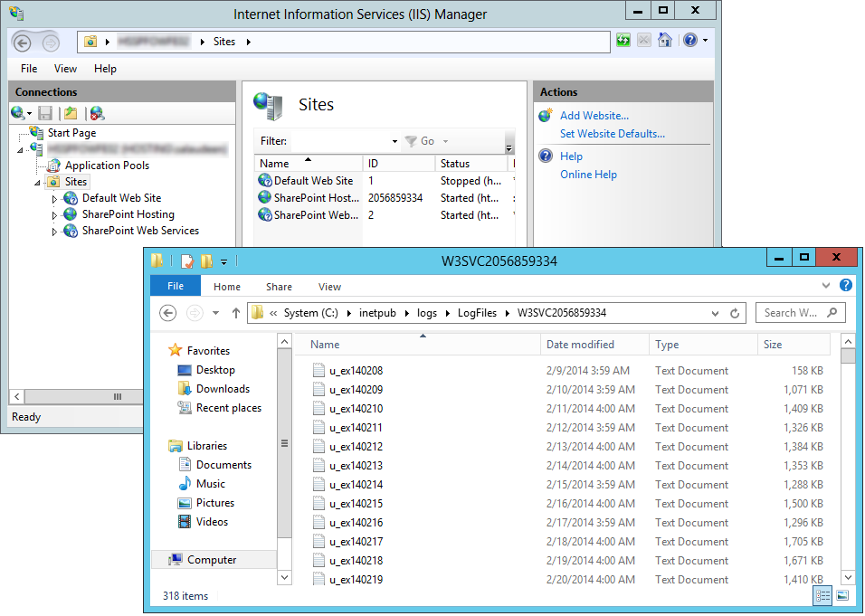The image size is (865, 616).
Task: Select file u_ex140208
Action: [356, 371]
